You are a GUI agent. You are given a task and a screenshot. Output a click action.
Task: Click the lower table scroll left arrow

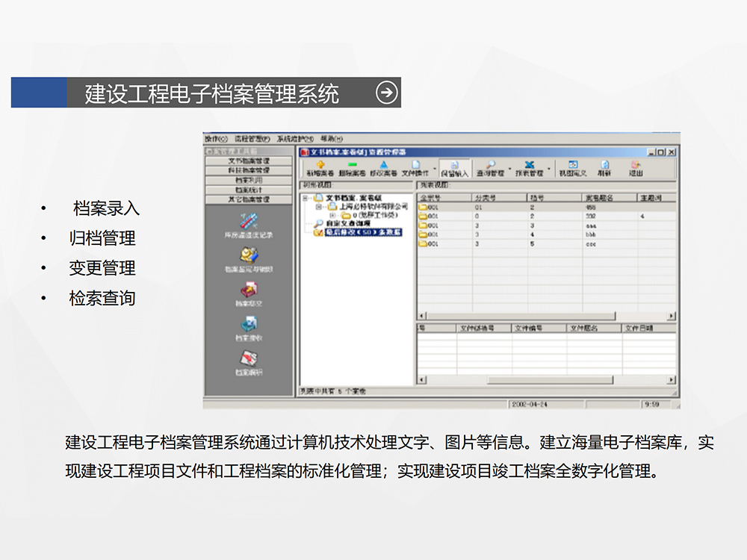pyautogui.click(x=421, y=380)
